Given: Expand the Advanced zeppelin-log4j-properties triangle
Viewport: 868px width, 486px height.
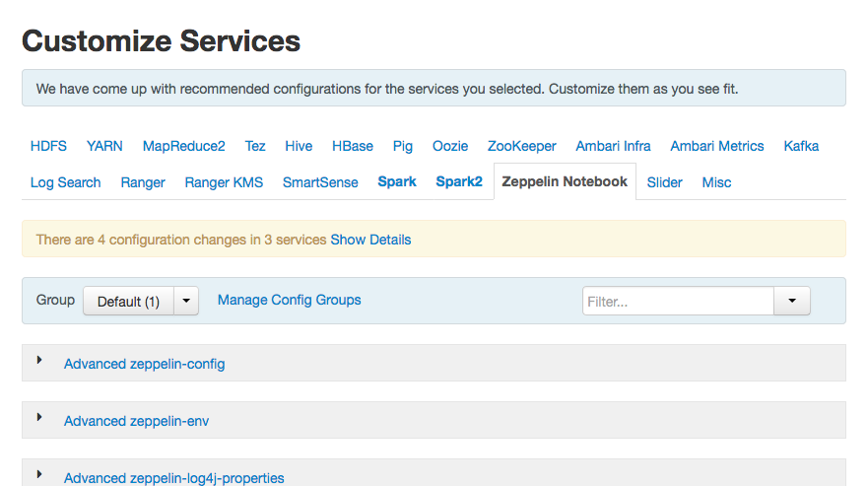Looking at the screenshot, I should [40, 475].
